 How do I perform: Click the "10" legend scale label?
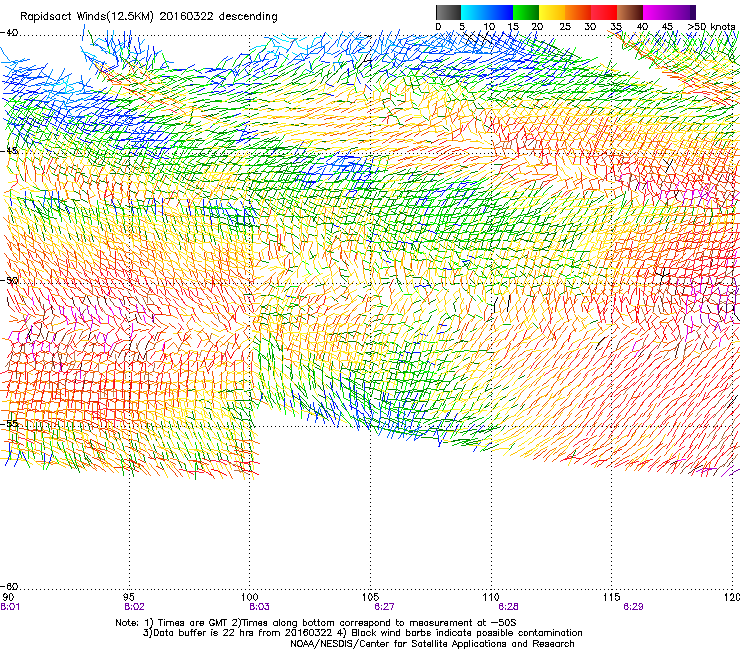tap(489, 27)
